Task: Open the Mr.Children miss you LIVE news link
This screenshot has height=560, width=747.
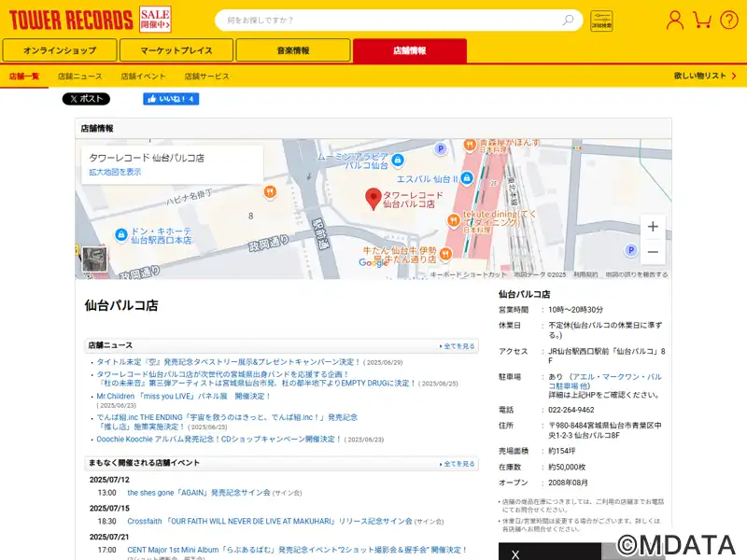Action: (184, 396)
